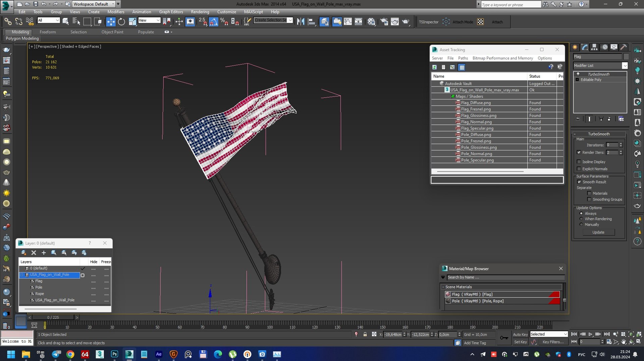
Task: Open Key Filters dialog
Action: tap(553, 342)
